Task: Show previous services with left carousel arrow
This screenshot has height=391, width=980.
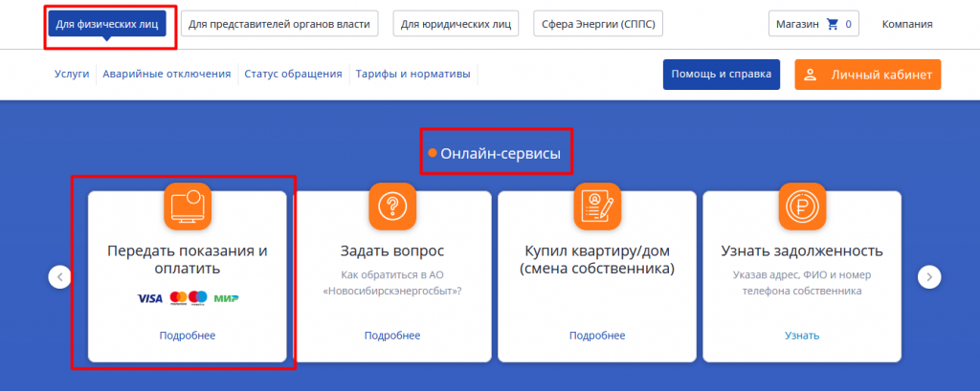Action: [x=59, y=276]
